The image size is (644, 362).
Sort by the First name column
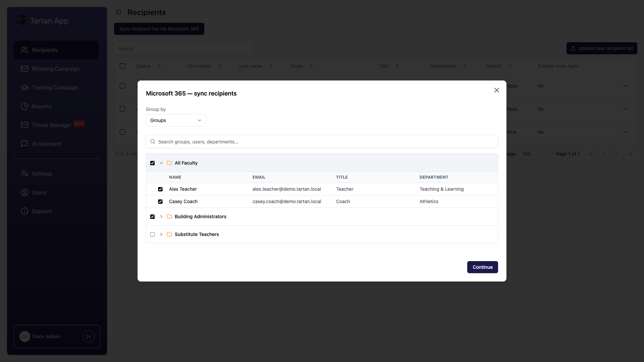205,66
